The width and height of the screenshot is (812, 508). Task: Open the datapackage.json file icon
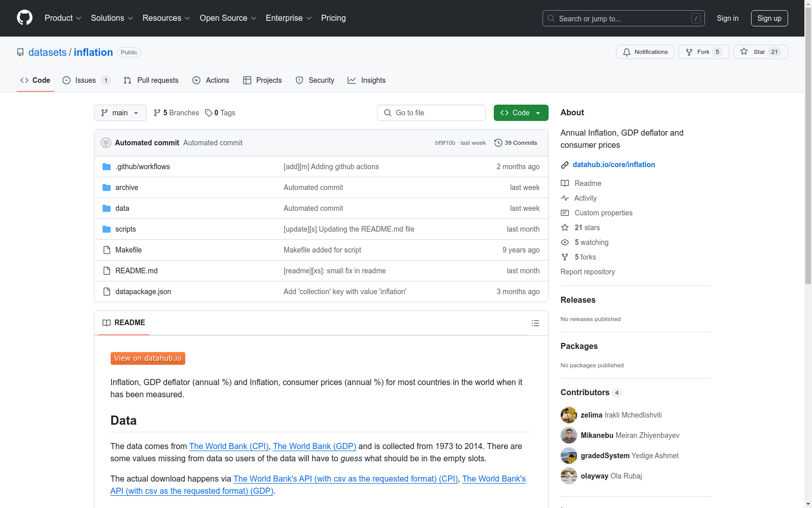[107, 292]
